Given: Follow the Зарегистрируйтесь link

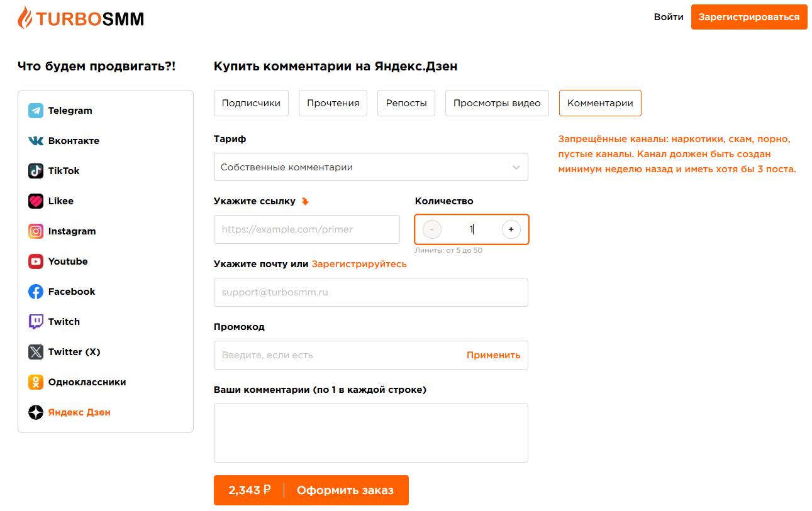Looking at the screenshot, I should tap(359, 264).
